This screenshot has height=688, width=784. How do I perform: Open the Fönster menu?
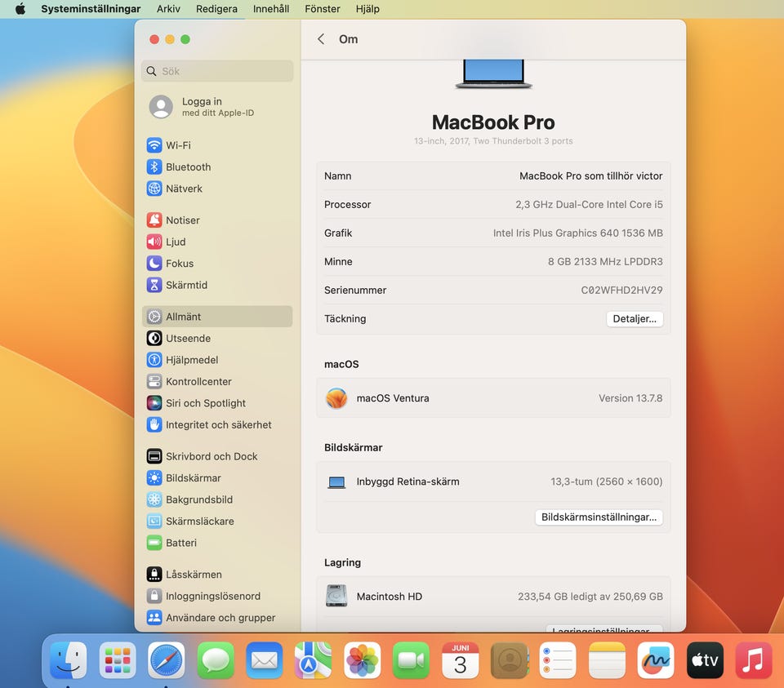tap(323, 9)
